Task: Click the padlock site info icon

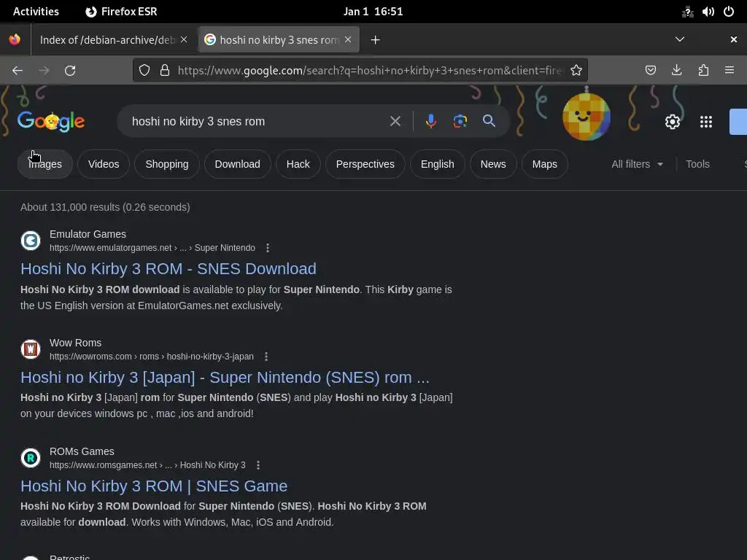Action: coord(165,71)
